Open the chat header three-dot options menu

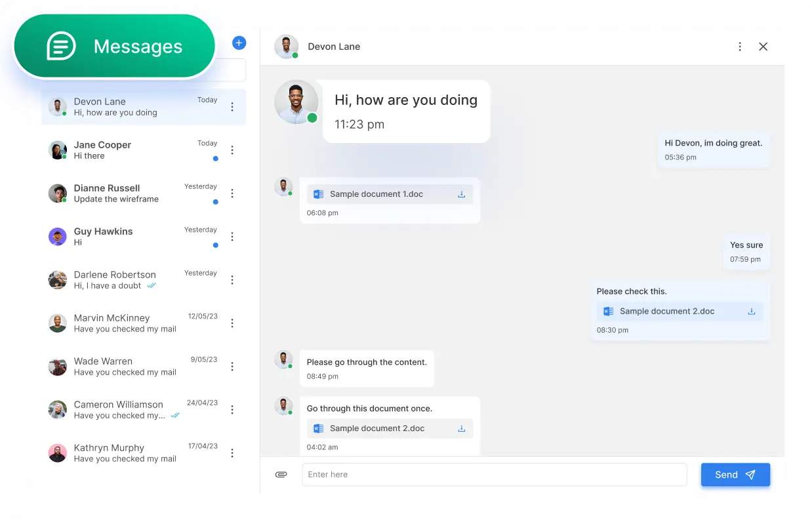pyautogui.click(x=740, y=47)
